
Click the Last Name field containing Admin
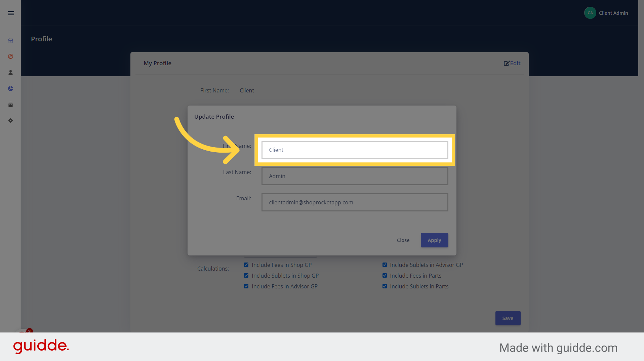[355, 176]
